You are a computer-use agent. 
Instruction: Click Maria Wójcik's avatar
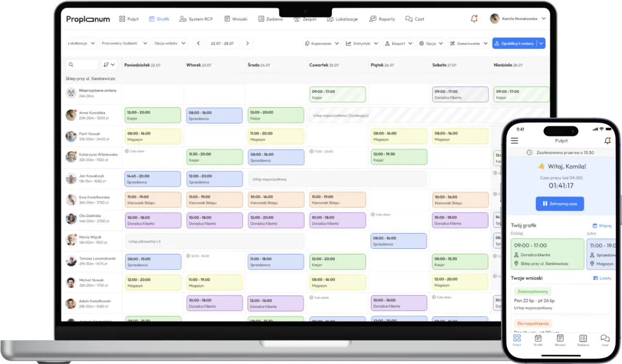(71, 240)
